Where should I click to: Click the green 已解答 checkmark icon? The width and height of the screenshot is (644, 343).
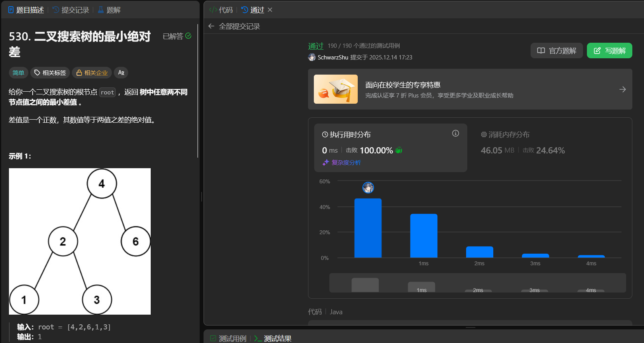click(x=188, y=36)
